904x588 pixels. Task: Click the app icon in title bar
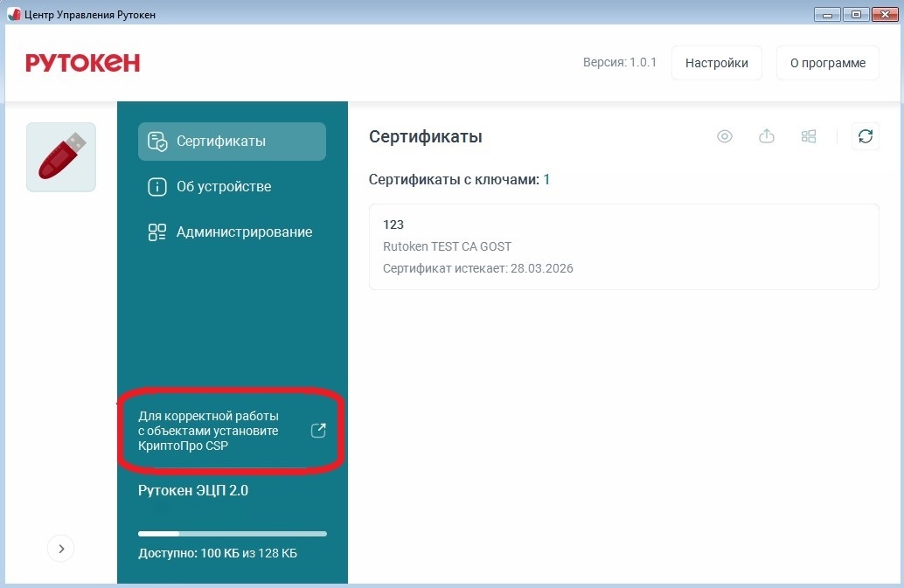click(14, 14)
